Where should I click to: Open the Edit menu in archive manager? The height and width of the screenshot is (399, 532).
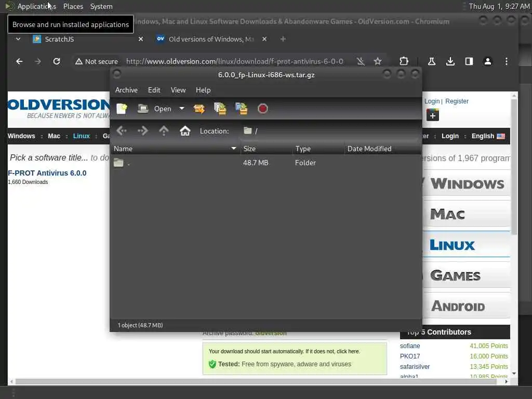(x=154, y=90)
